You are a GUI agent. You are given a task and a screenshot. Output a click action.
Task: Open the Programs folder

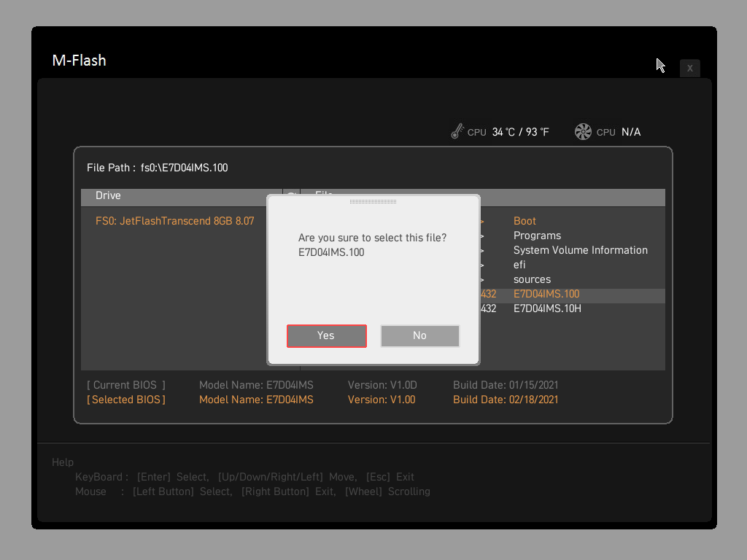(537, 236)
